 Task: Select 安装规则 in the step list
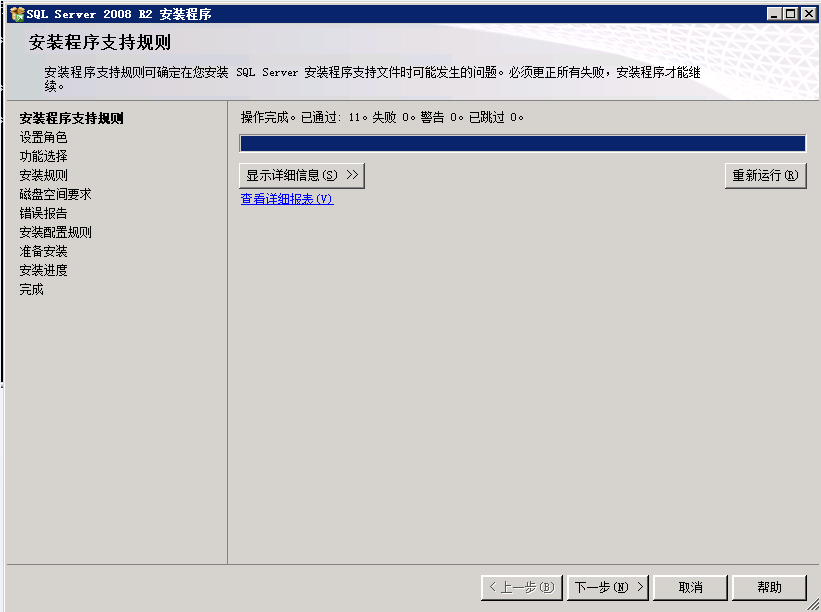pos(43,175)
